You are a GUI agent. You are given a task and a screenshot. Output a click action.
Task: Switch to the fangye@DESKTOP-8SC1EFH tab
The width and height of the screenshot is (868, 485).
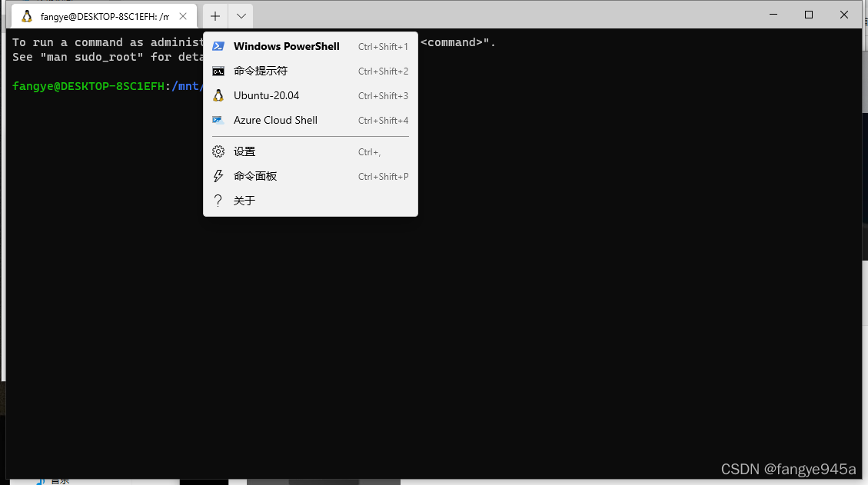[104, 17]
